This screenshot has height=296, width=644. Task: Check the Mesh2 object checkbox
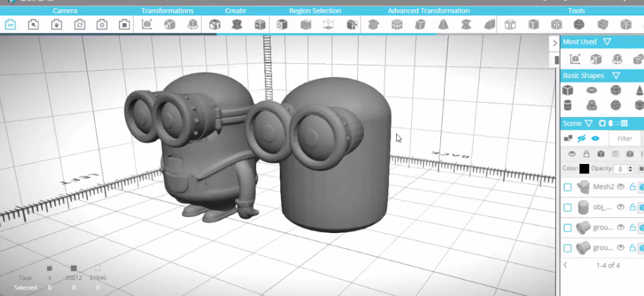[x=567, y=187]
